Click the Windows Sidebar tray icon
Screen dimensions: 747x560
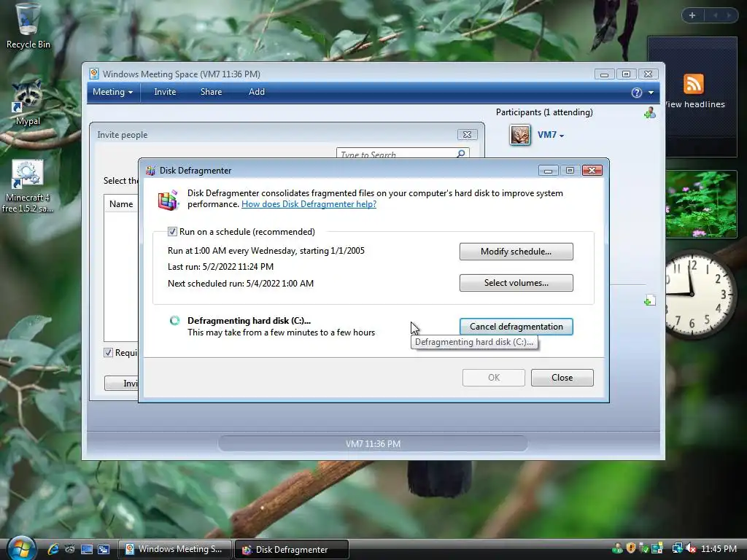click(657, 548)
